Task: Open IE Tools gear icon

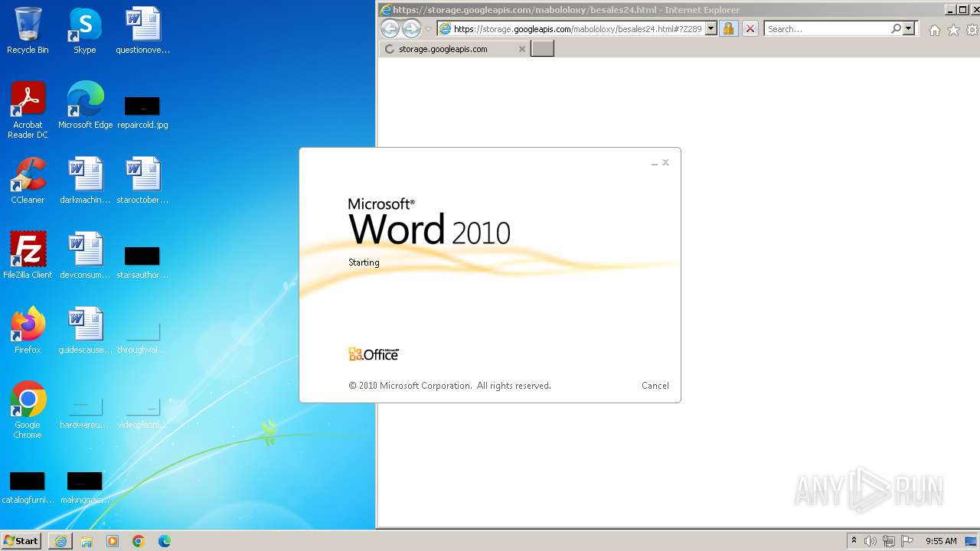Action: [x=972, y=30]
